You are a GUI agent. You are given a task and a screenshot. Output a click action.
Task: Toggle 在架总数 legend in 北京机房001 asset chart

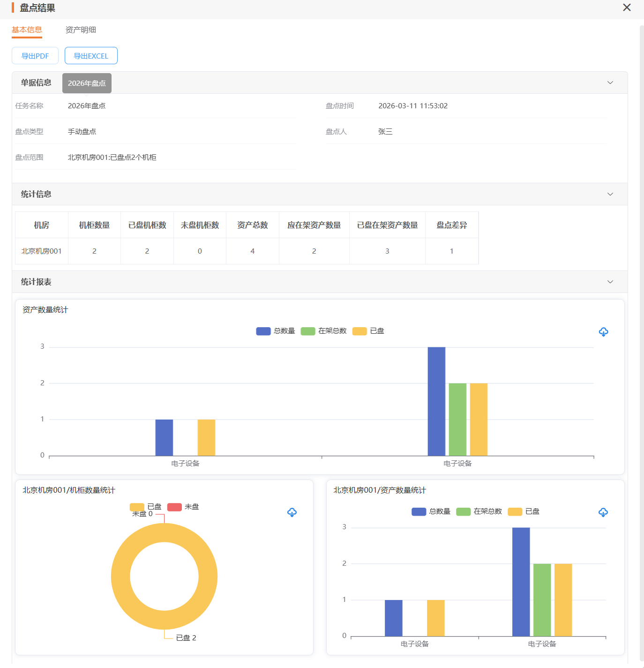pyautogui.click(x=479, y=511)
